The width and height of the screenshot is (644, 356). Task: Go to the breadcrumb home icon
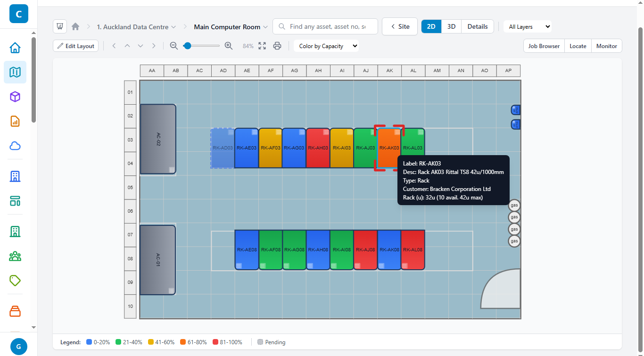pos(75,27)
